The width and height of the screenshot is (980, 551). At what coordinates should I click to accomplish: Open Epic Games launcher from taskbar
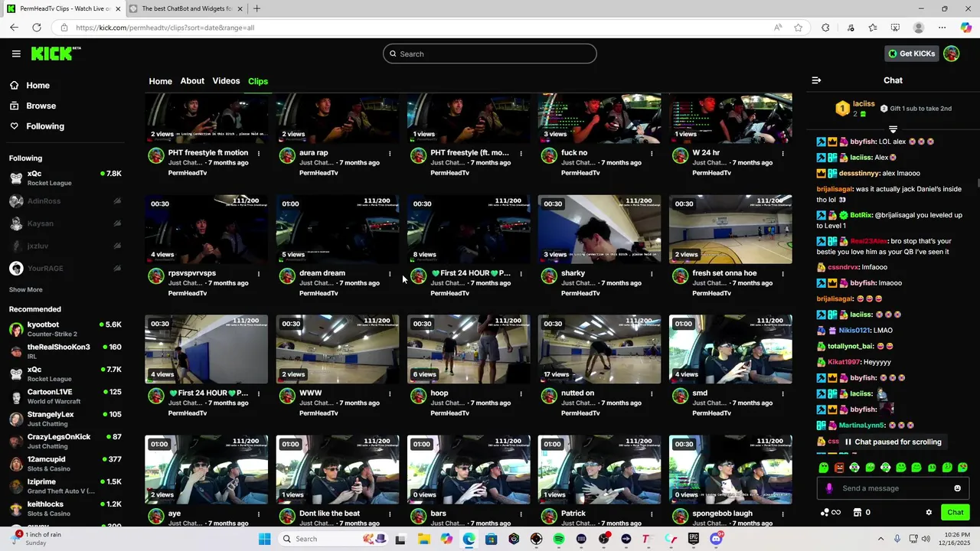coord(694,539)
